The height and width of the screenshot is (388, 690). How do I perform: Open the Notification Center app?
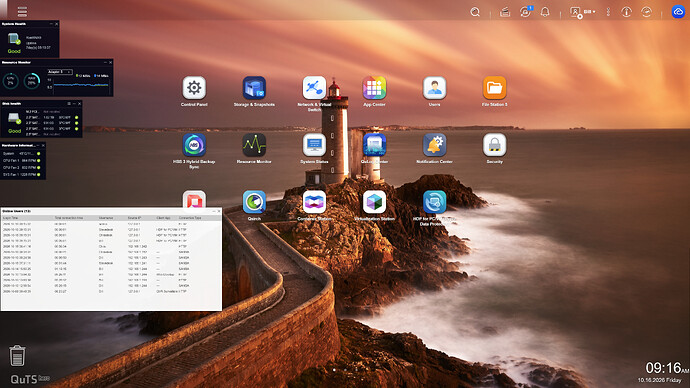(x=434, y=145)
